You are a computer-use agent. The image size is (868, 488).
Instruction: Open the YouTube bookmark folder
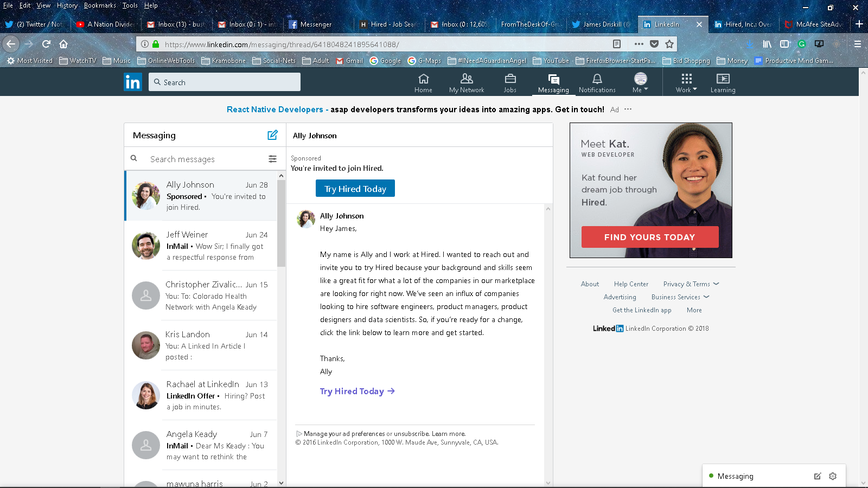pos(551,61)
